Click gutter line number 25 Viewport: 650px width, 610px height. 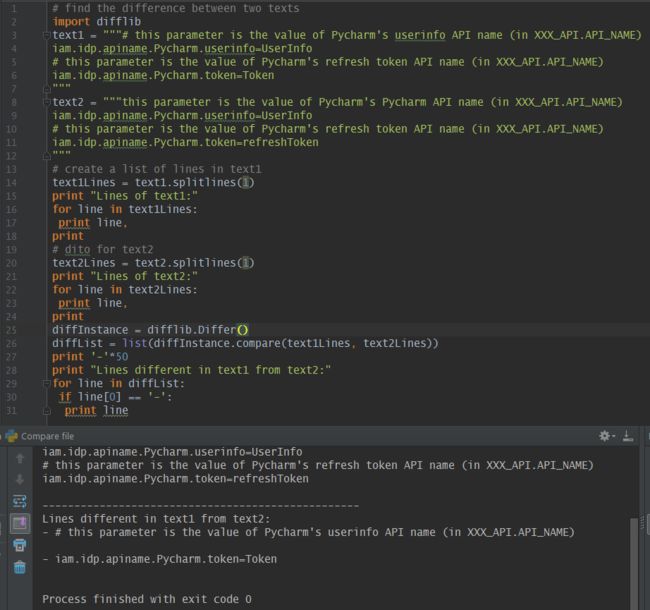(11, 330)
